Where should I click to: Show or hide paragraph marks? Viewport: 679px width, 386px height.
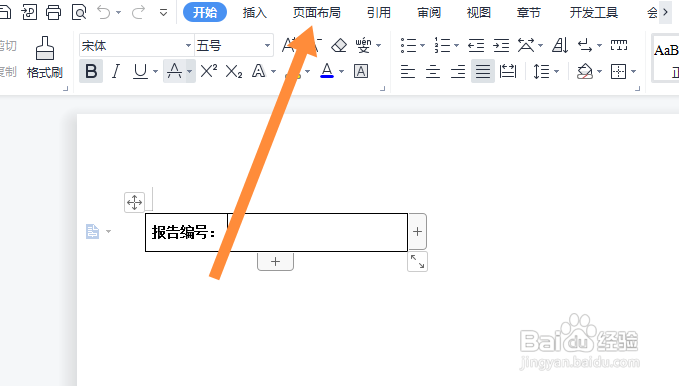click(585, 45)
